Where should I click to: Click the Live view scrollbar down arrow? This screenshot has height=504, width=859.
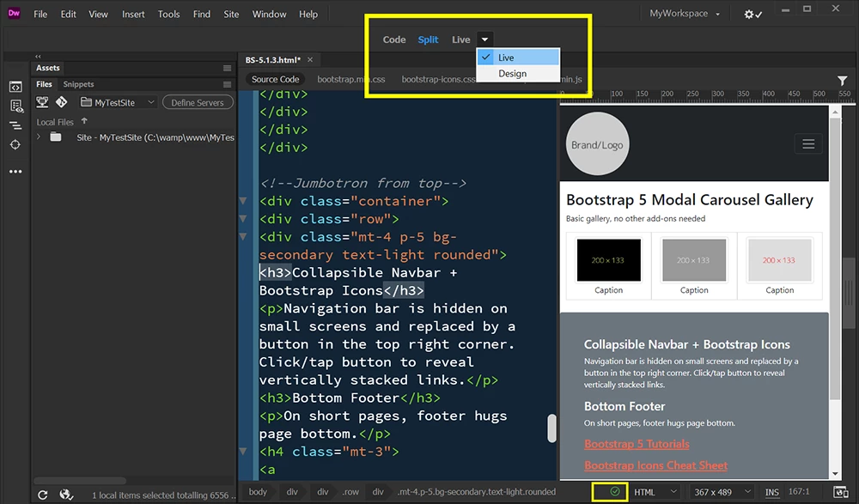point(835,474)
